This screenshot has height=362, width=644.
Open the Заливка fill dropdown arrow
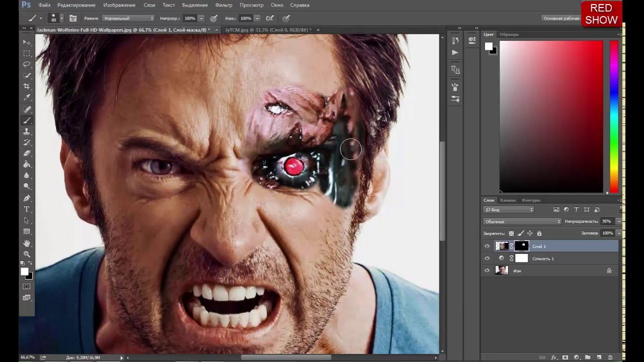coord(619,233)
